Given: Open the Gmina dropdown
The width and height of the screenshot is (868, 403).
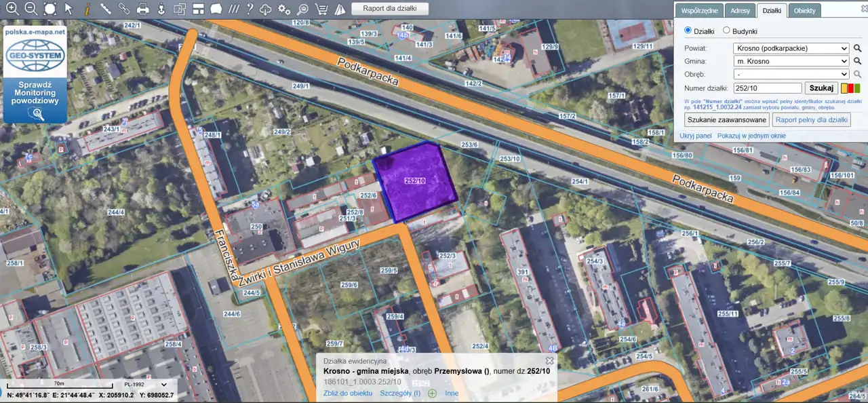Looking at the screenshot, I should pyautogui.click(x=791, y=61).
